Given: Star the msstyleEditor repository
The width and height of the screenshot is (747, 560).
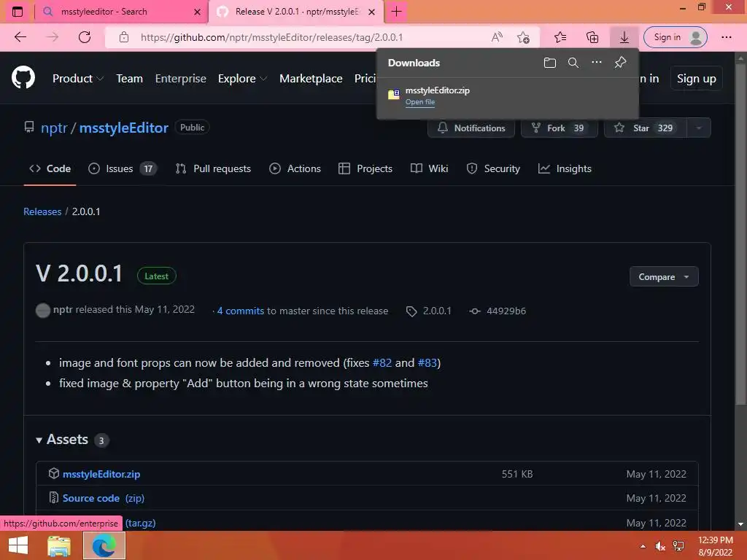Looking at the screenshot, I should tap(646, 128).
